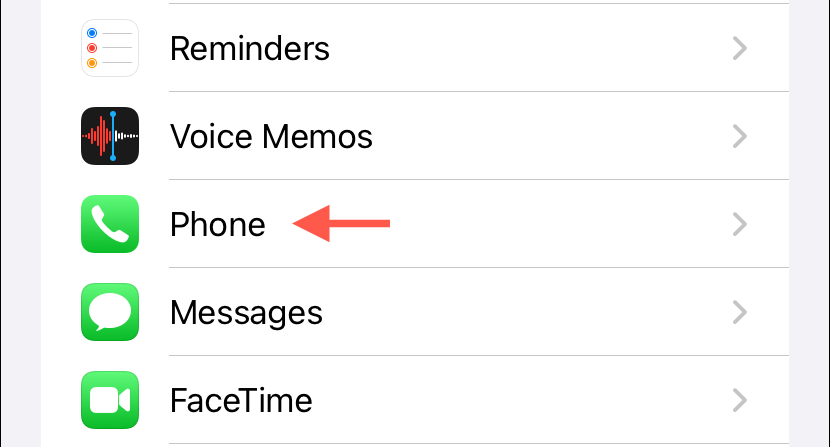Choose the Phone label text

pos(218,225)
